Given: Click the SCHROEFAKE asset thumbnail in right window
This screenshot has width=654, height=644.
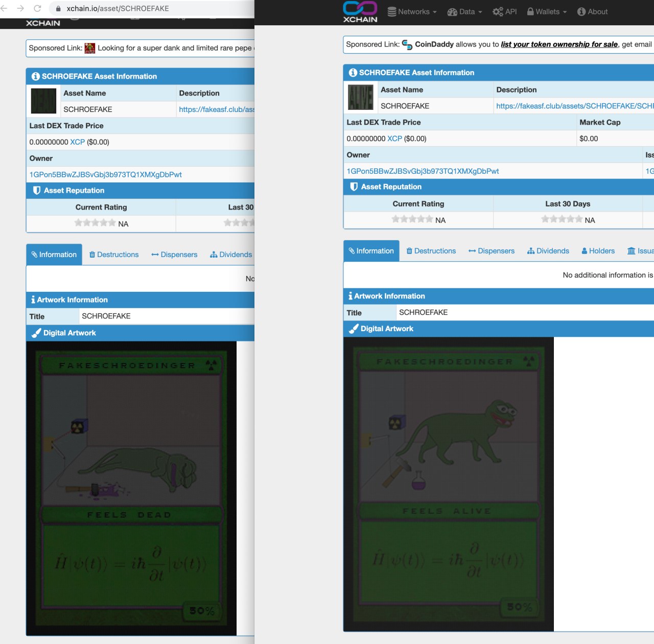Looking at the screenshot, I should 361,97.
